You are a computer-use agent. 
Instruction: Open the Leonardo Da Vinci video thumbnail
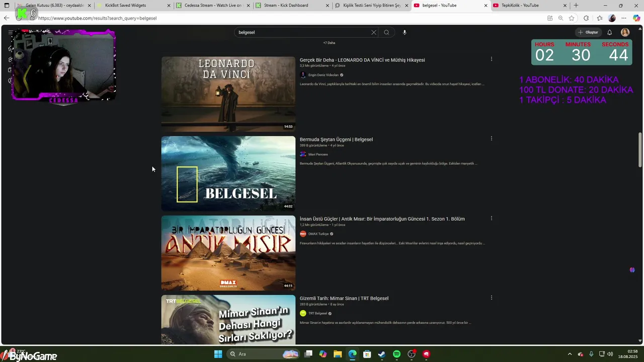pos(228,94)
